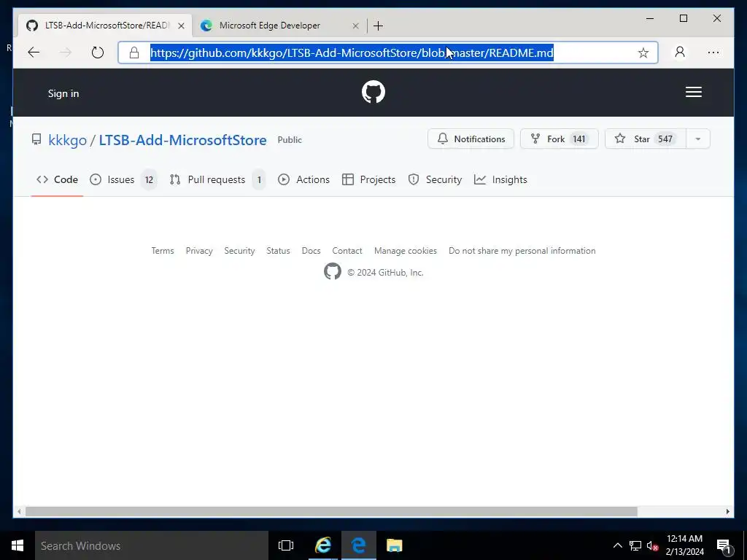Click Manage cookies footer link

pyautogui.click(x=406, y=251)
